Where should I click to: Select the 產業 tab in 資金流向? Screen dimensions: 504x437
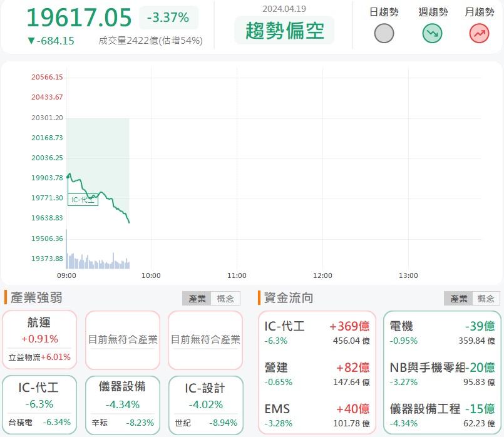coord(458,299)
